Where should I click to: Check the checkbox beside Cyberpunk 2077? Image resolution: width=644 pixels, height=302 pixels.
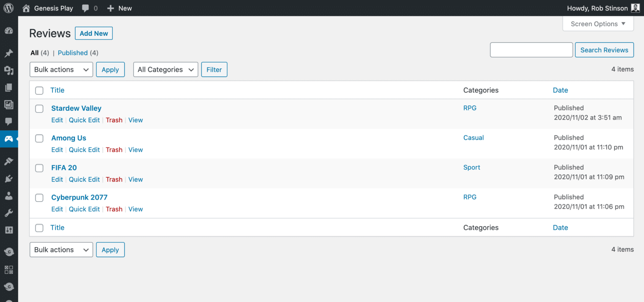[39, 198]
